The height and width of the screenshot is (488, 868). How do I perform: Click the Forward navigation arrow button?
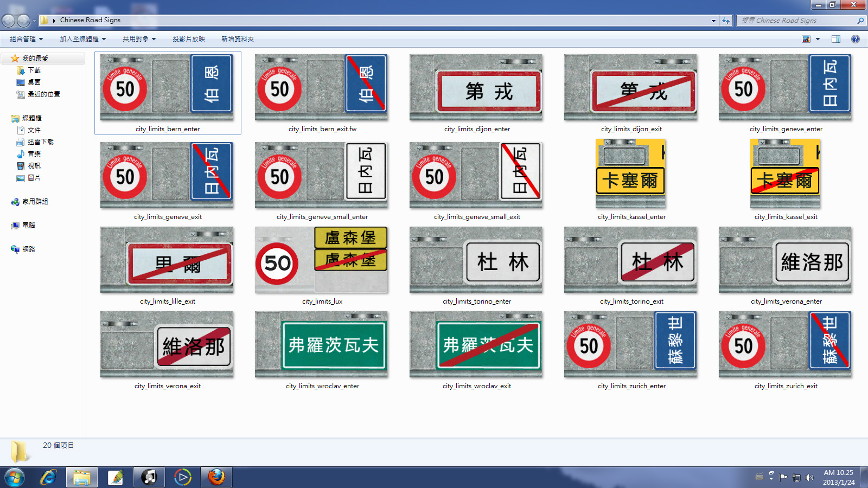point(23,21)
